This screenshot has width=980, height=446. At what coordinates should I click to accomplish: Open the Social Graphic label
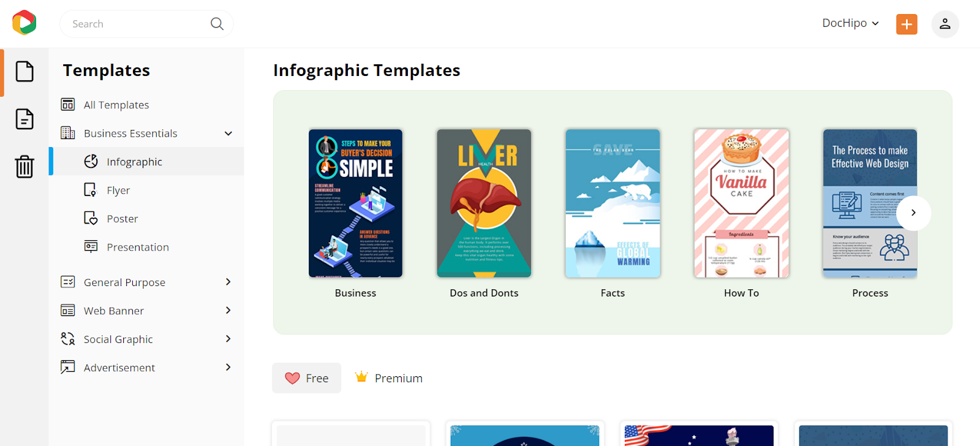point(118,339)
